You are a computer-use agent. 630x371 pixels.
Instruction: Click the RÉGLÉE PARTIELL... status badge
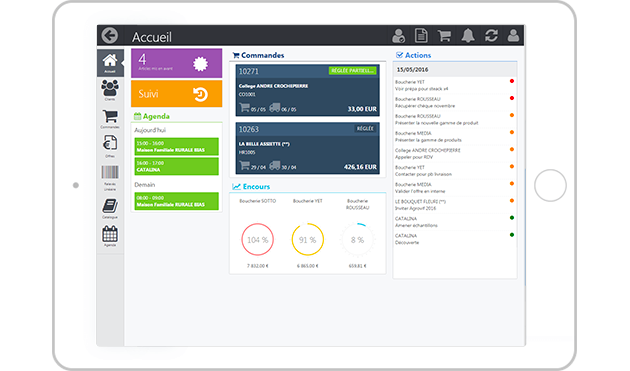coord(352,70)
